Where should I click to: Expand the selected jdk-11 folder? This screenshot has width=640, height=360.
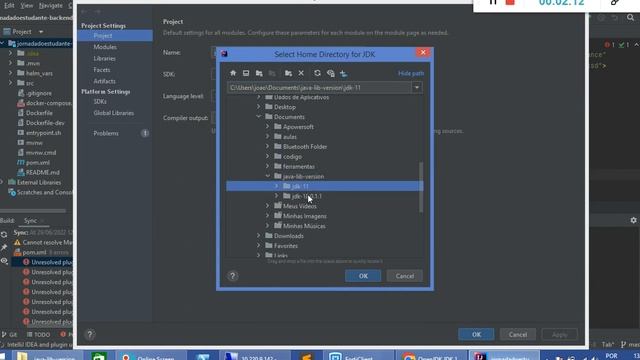pyautogui.click(x=276, y=186)
